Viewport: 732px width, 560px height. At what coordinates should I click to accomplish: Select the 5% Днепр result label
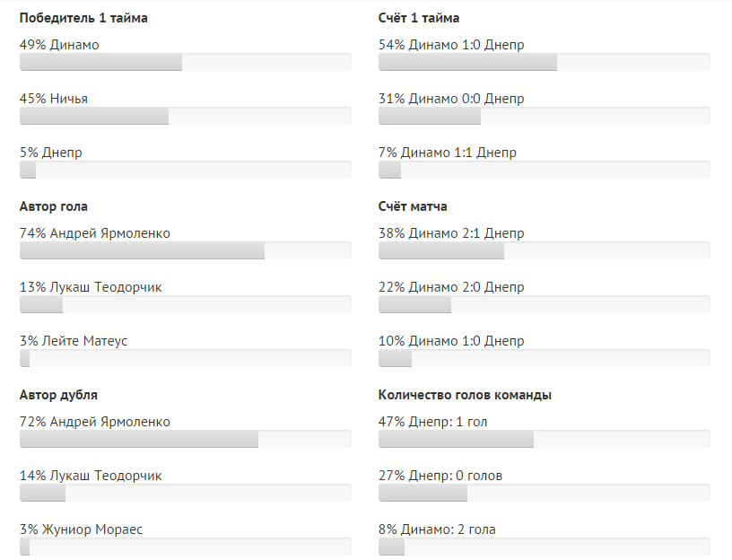50,153
